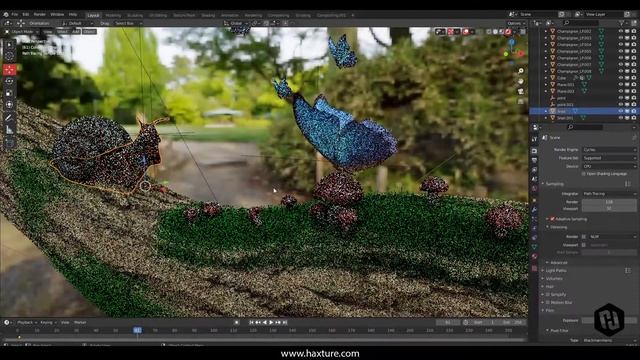Select the Rotate tool in the left toolbar
640x360 pixels.
click(9, 81)
